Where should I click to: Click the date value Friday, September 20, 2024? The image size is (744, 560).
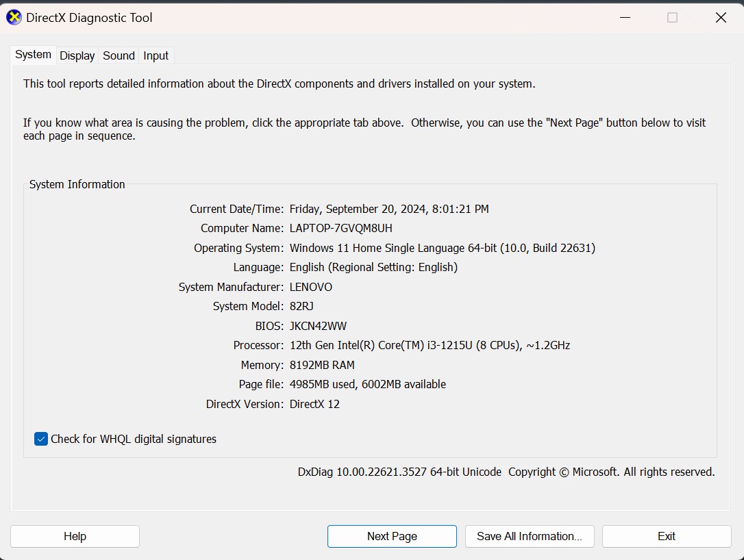[x=389, y=209]
